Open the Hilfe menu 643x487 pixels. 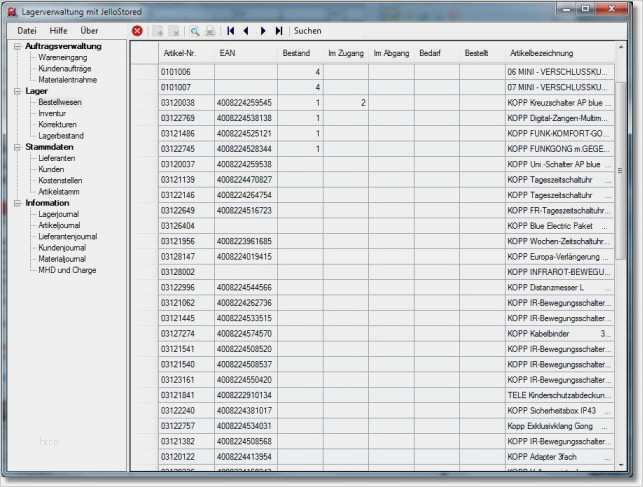coord(59,31)
